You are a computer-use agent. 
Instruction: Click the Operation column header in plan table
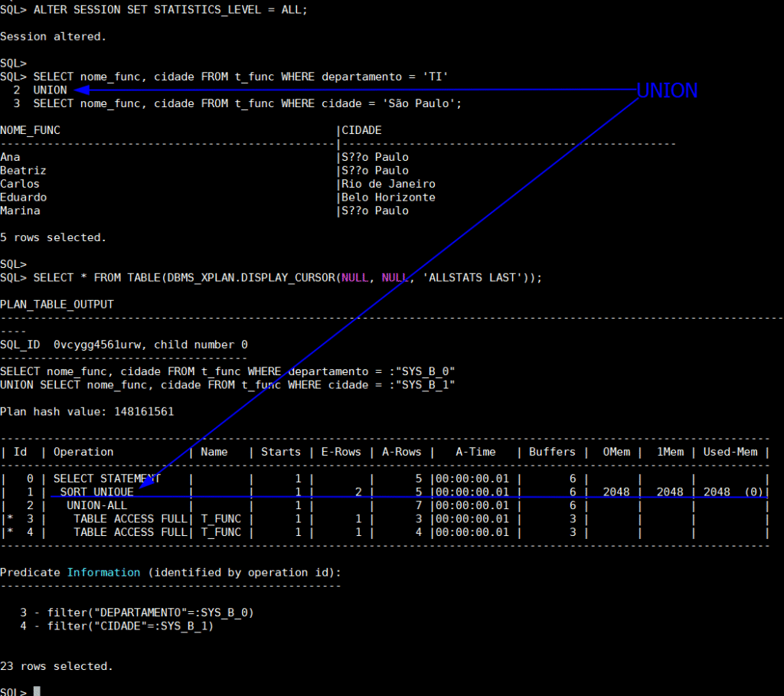click(x=83, y=452)
